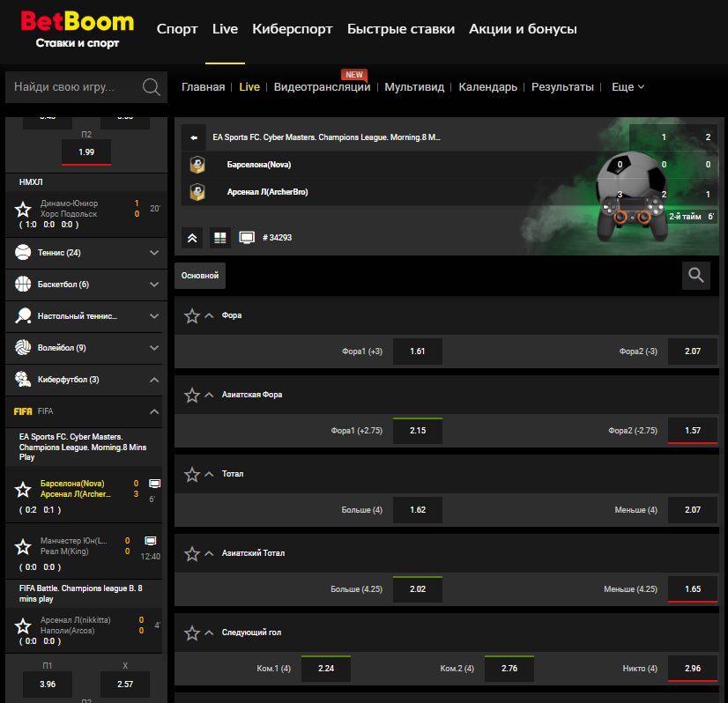
Task: Expand the Настольный теннис section
Action: pos(154,316)
